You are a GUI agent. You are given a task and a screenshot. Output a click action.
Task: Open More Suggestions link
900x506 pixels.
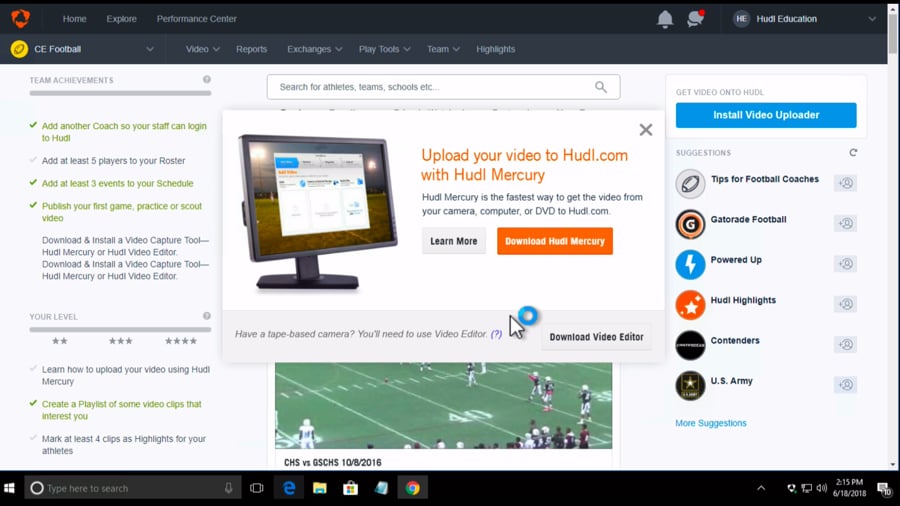click(711, 423)
